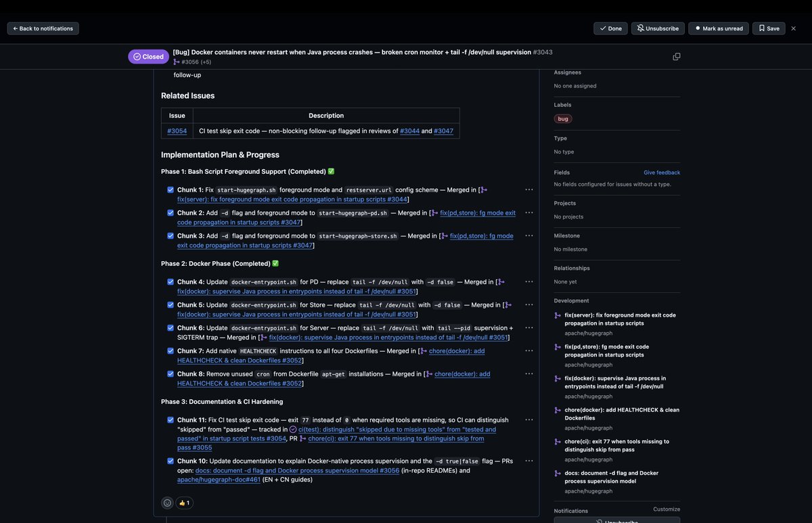Click apache/hugegraph repo under fix(server) entry
This screenshot has height=523, width=812.
(x=589, y=333)
